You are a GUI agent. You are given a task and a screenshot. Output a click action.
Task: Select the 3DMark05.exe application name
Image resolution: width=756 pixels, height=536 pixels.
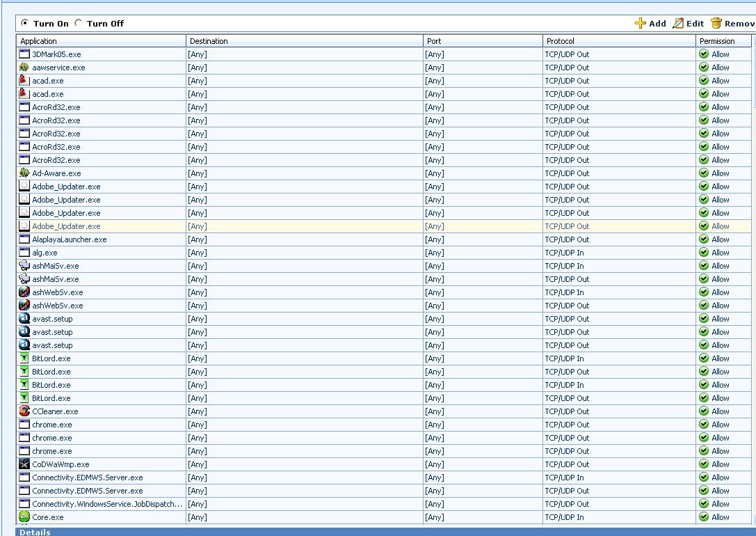pos(56,54)
